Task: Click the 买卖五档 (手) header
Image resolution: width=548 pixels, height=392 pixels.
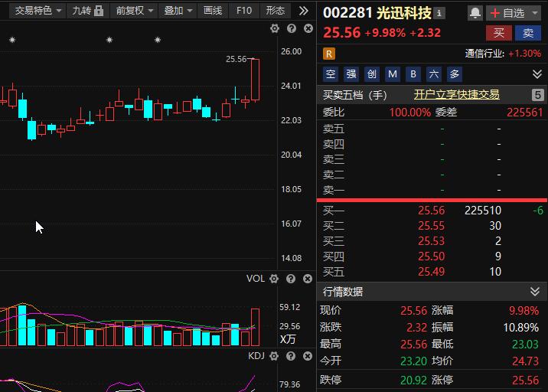Action: (x=354, y=95)
